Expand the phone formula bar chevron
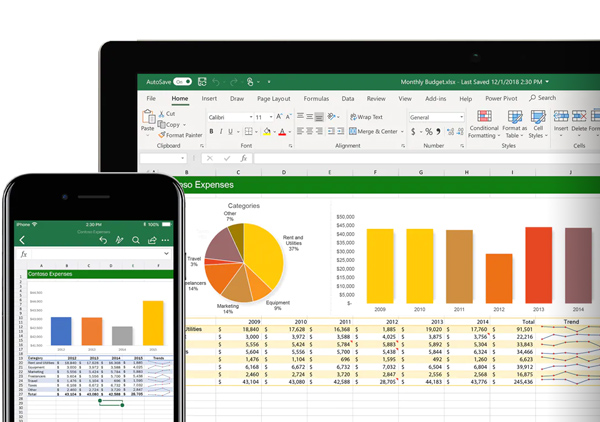Screen dimensions: 600x422 pos(166,253)
